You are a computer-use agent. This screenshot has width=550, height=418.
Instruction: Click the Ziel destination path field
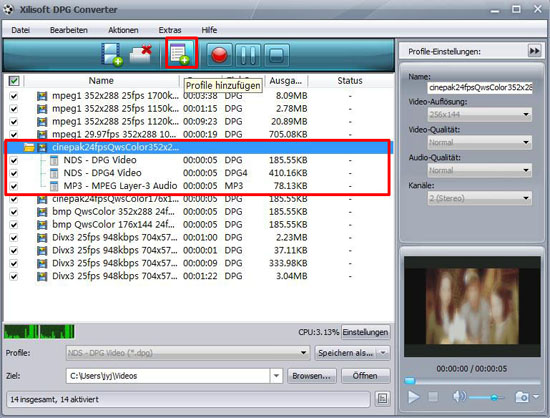point(168,376)
